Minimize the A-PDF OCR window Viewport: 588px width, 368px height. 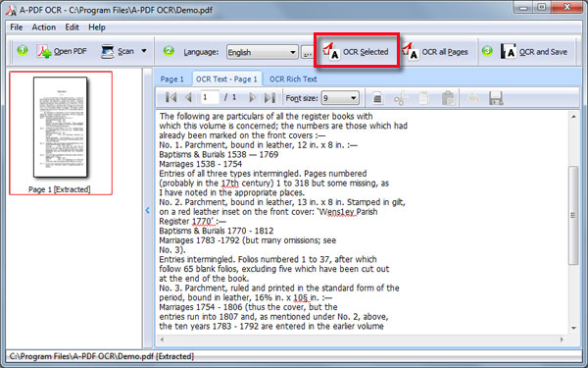[x=524, y=7]
